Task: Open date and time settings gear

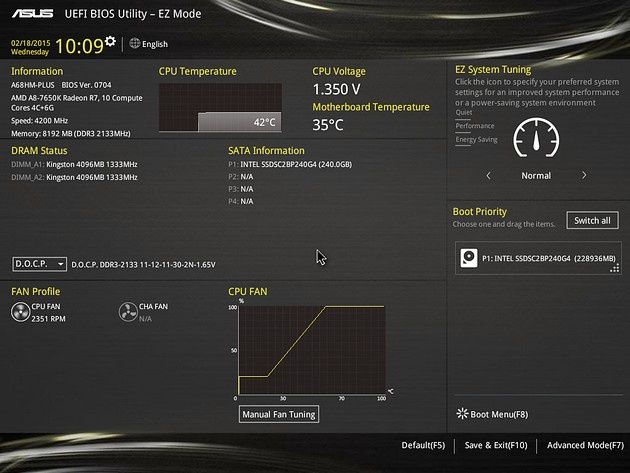Action: pos(110,41)
